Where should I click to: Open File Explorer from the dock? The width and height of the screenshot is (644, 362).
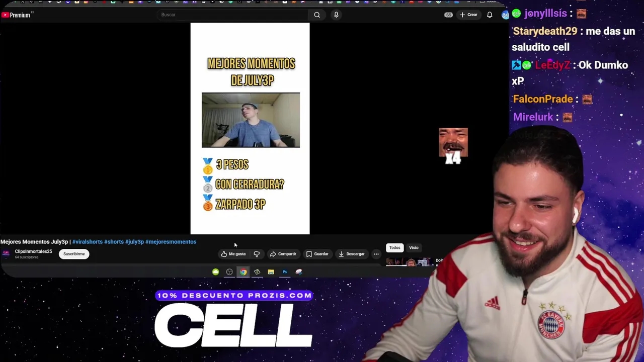(271, 272)
